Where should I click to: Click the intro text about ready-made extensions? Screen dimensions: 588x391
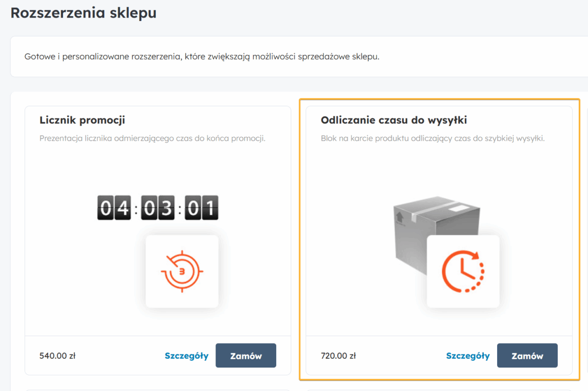201,56
